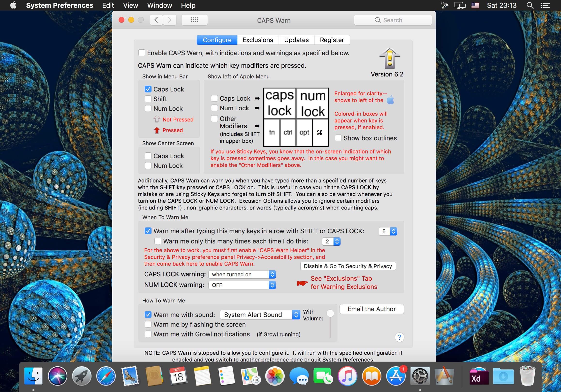
Task: Switch to the Updates tab
Action: pos(296,40)
